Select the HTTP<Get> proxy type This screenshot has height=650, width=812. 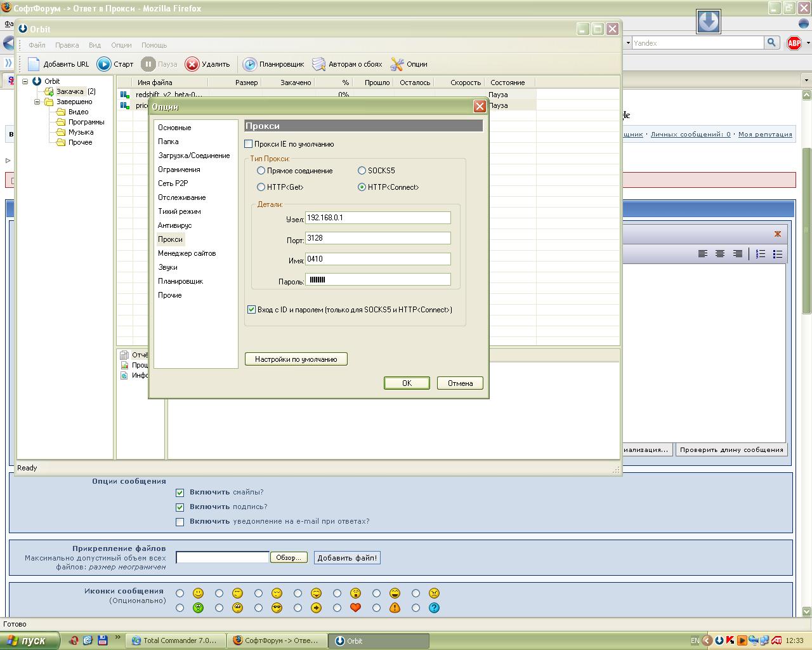pos(261,187)
